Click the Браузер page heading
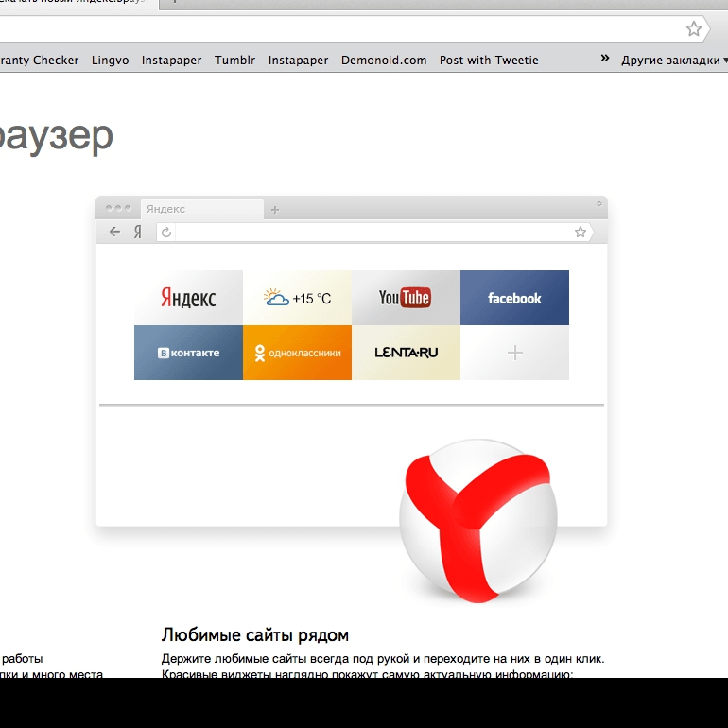This screenshot has height=728, width=728. [56, 136]
